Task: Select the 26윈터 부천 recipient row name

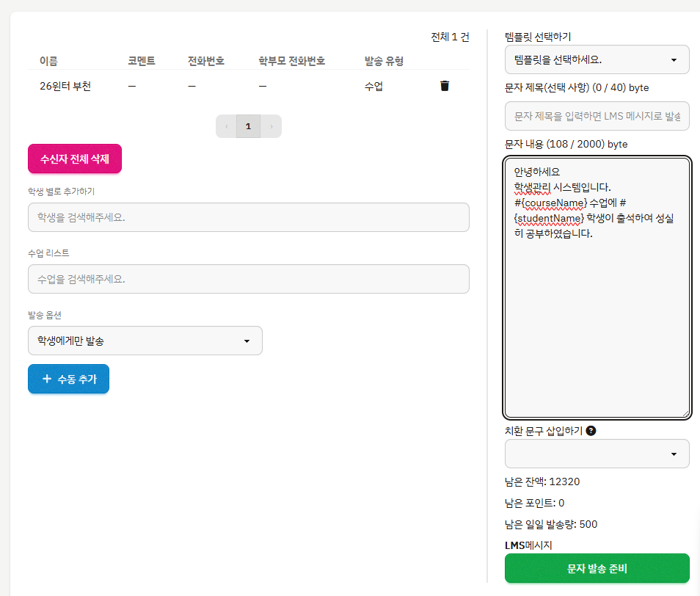Action: click(65, 86)
